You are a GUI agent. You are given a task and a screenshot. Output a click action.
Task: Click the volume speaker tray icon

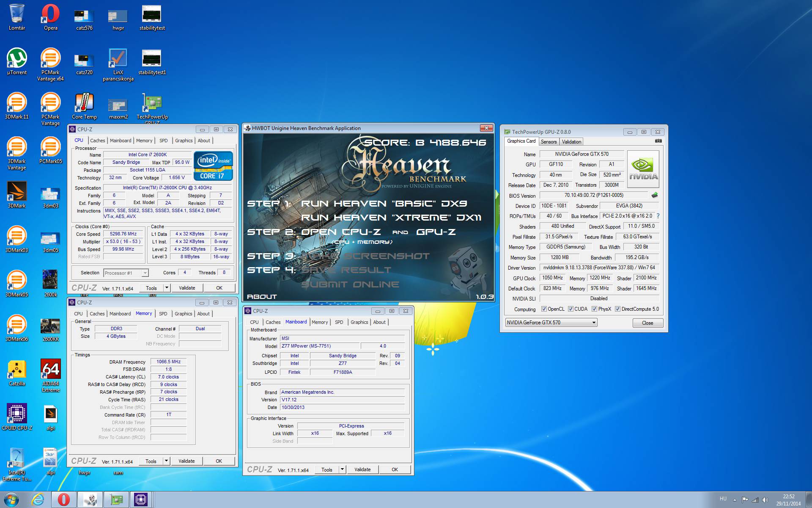pyautogui.click(x=765, y=500)
